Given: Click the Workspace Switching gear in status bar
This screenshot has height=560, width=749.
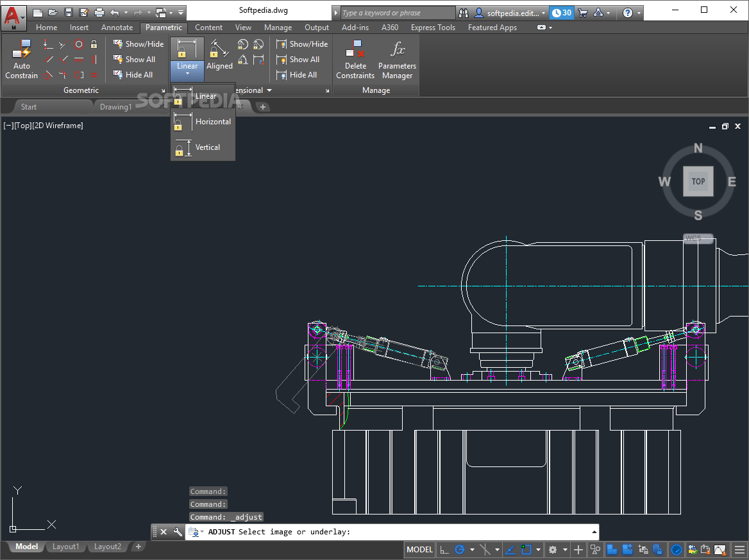Looking at the screenshot, I should 554,549.
